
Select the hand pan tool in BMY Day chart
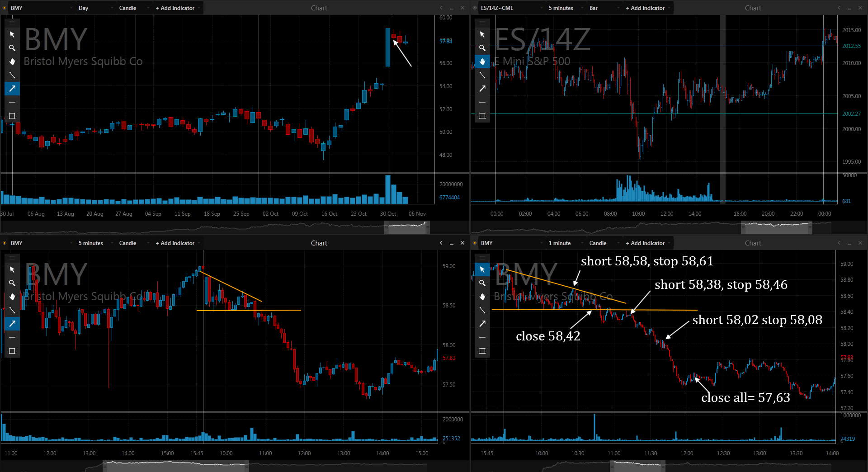pos(12,61)
